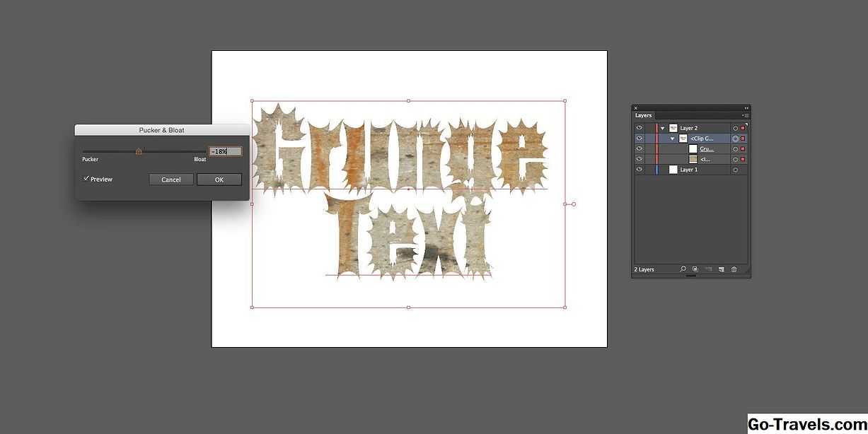The height and width of the screenshot is (434, 868).
Task: Click Make/Release Clipping Mask icon
Action: (x=695, y=269)
